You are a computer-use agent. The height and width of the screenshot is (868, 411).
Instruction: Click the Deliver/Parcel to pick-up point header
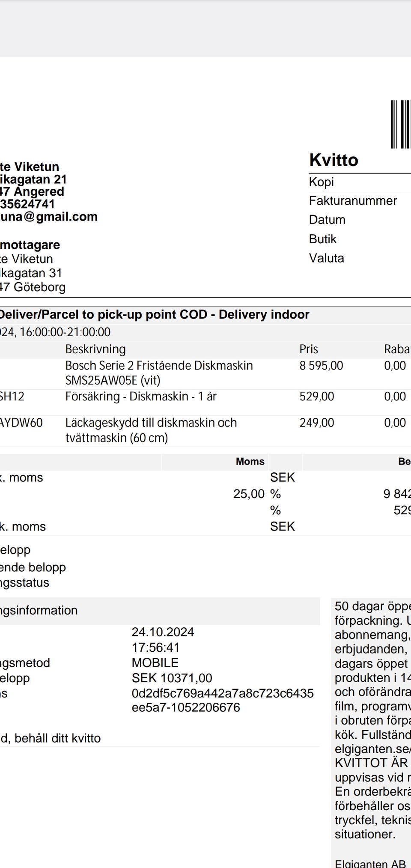coord(154,314)
